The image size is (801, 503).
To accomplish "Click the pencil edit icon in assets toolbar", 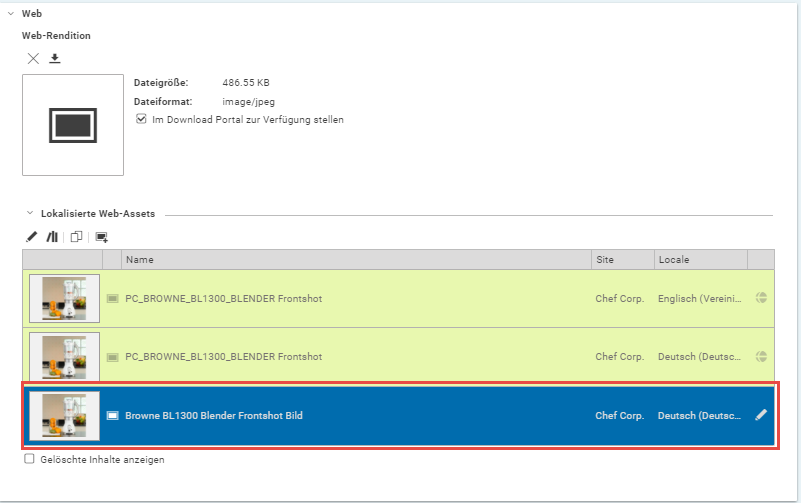I will tap(32, 237).
